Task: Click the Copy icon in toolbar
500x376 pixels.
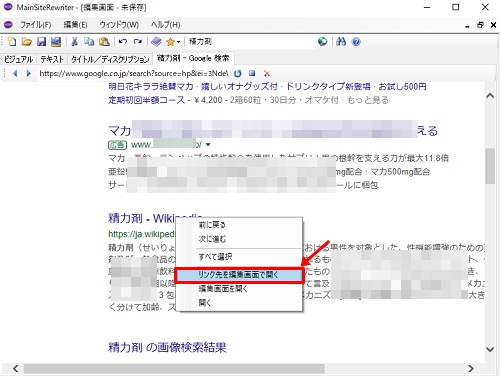Action: 89,42
